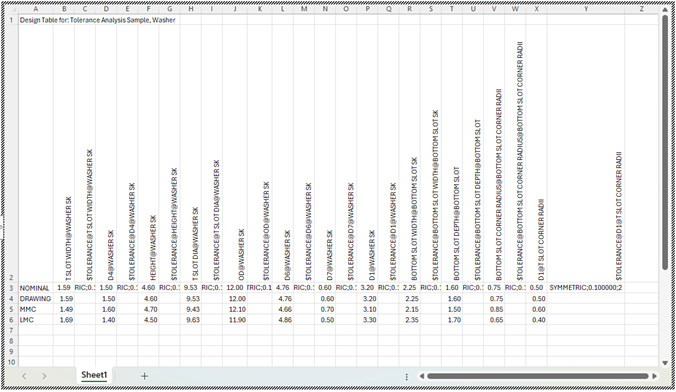This screenshot has width=676, height=392.
Task: Select LMC value 0.65
Action: tap(494, 320)
